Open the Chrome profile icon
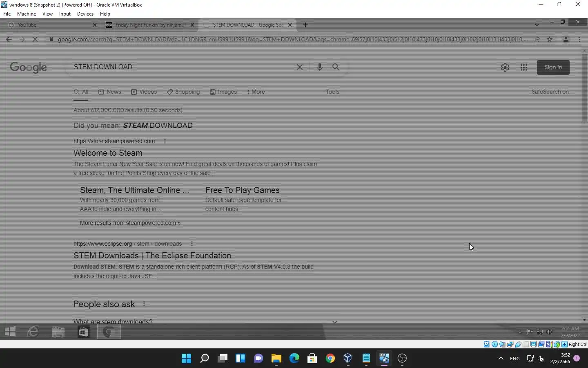 click(x=566, y=39)
